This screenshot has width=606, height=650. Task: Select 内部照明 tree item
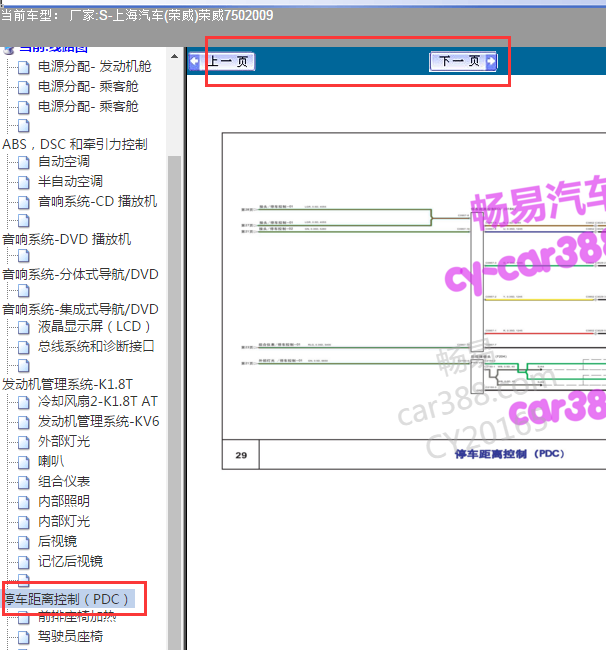64,501
